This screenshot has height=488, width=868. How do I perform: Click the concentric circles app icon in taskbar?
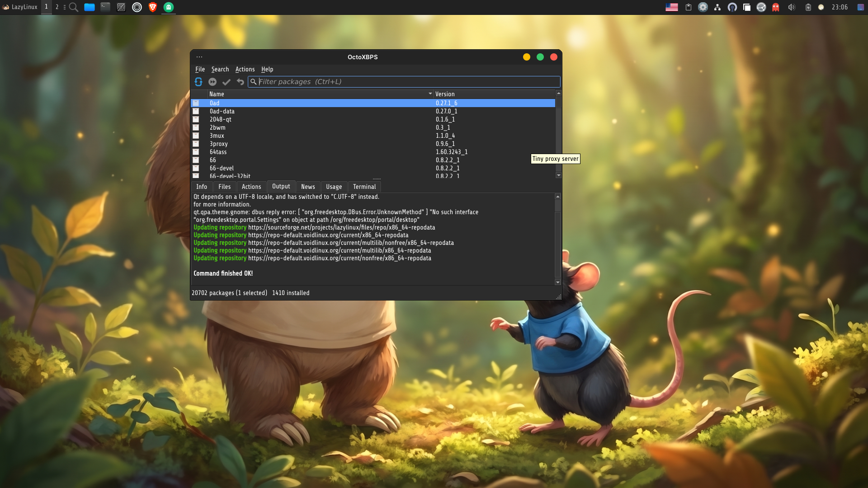click(x=137, y=7)
